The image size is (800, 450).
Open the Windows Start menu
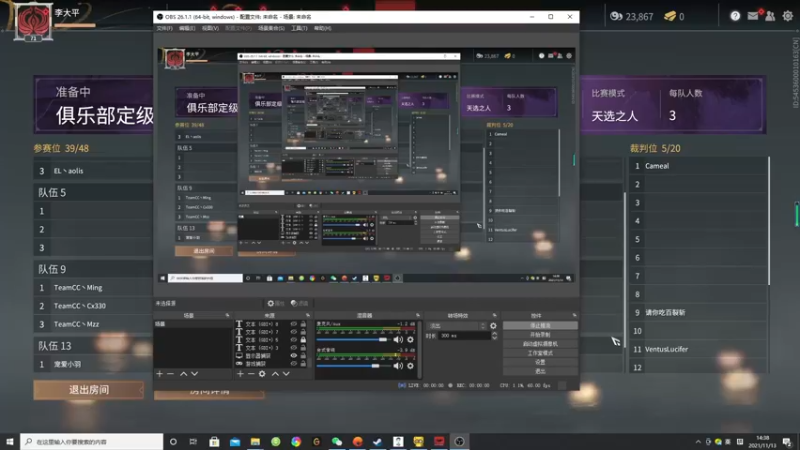(x=10, y=442)
